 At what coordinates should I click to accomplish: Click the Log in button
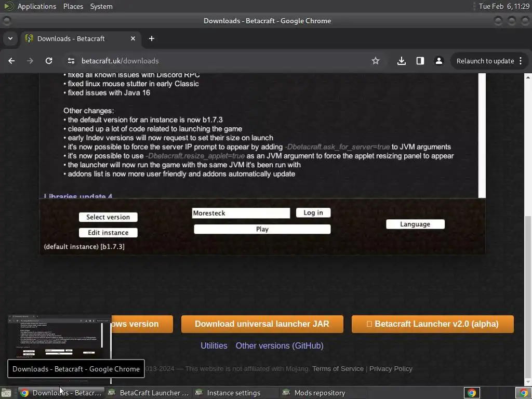313,212
